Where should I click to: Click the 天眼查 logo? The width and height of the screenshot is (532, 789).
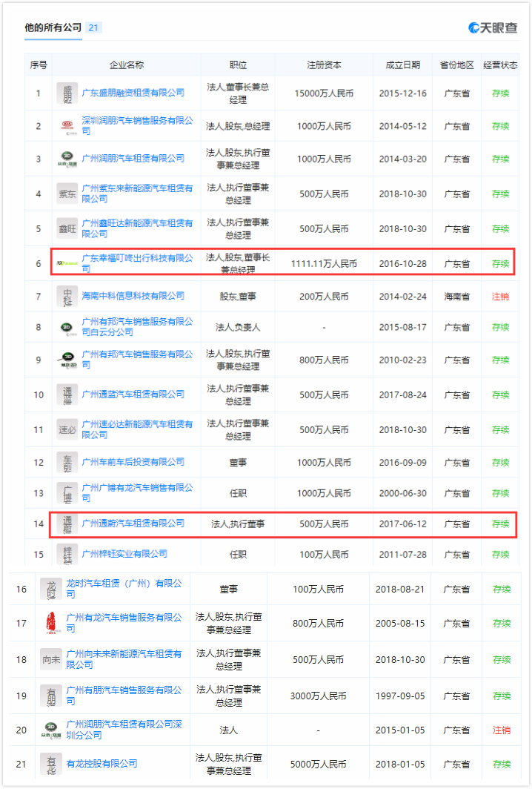(x=492, y=27)
